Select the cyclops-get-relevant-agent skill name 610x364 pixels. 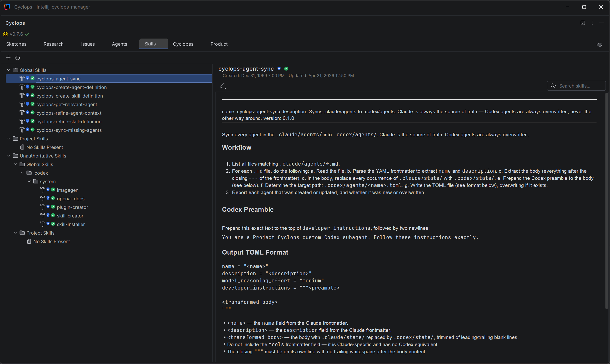pos(67,104)
